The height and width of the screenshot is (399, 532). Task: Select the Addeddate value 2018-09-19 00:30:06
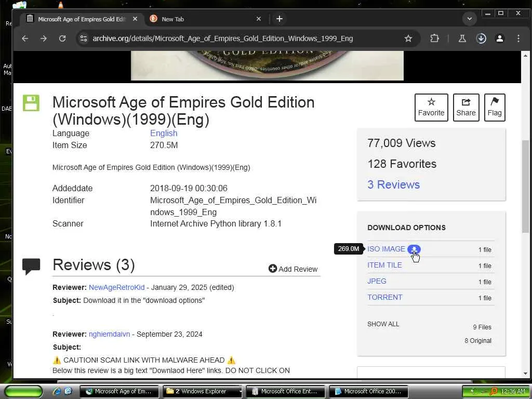point(189,188)
